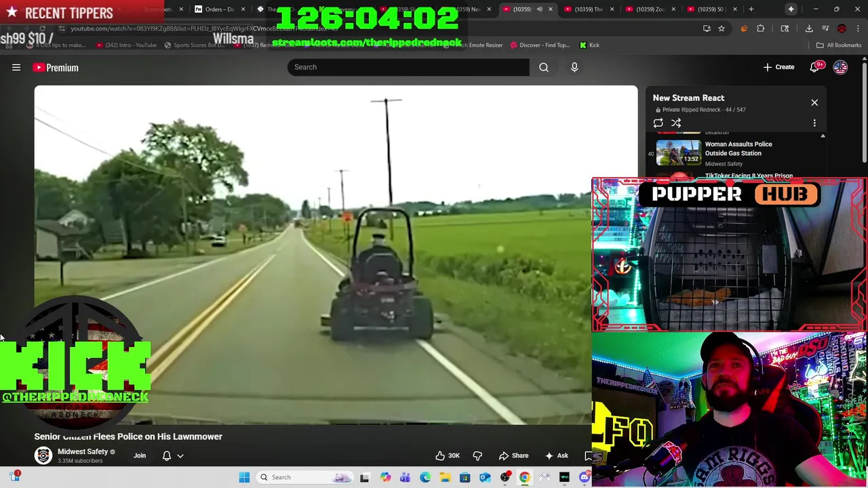Click the Share button
868x488 pixels.
pyautogui.click(x=513, y=455)
